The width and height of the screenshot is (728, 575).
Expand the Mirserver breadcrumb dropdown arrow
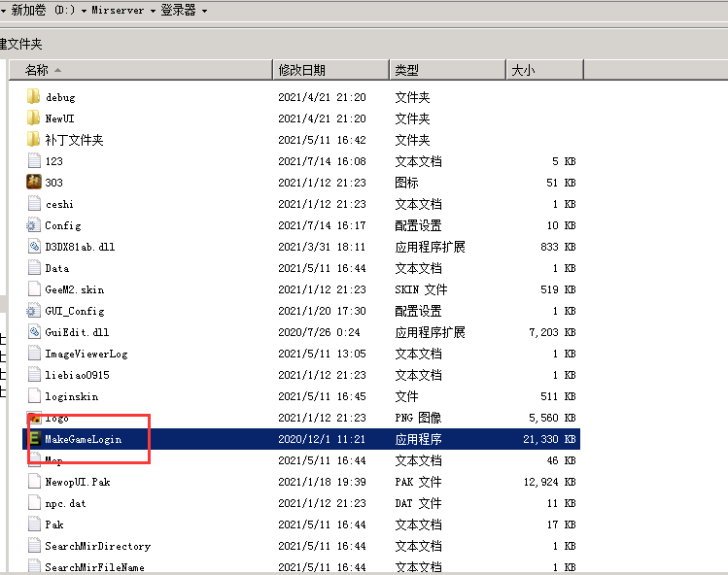tap(154, 11)
